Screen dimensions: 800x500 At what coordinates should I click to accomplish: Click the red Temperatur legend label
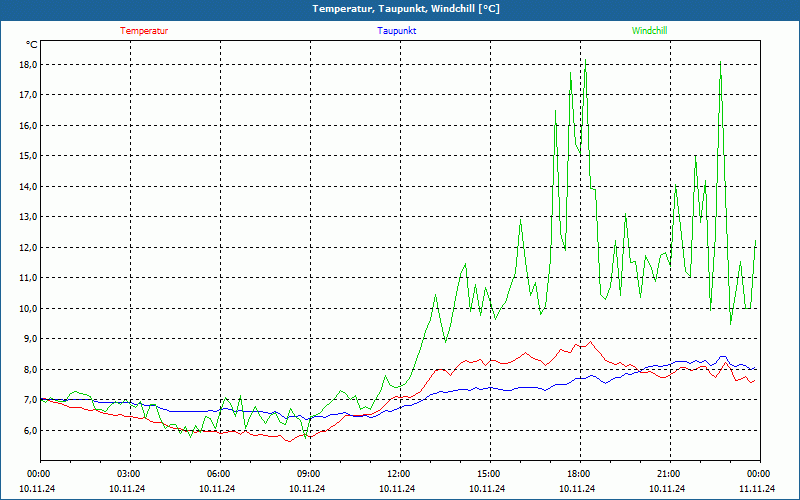point(144,30)
